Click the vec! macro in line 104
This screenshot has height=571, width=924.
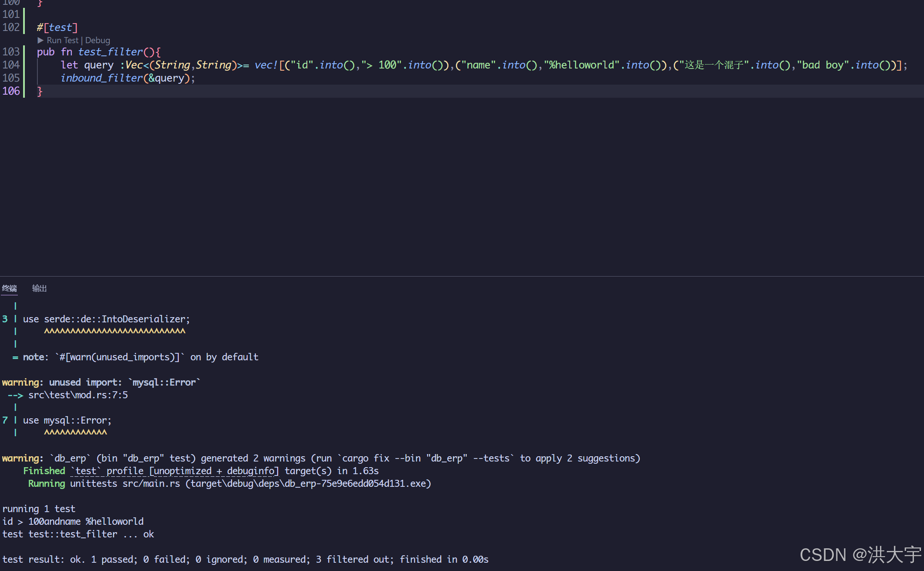tap(266, 65)
